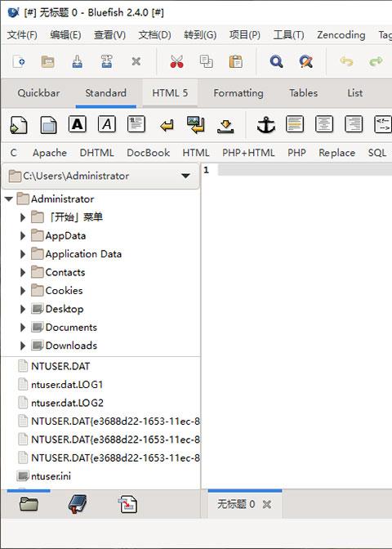The width and height of the screenshot is (392, 549).
Task: Expand the Downloads folder
Action: 23,346
